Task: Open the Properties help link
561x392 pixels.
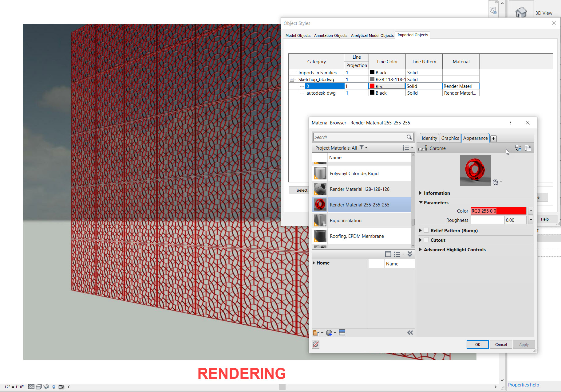Action: pos(523,385)
